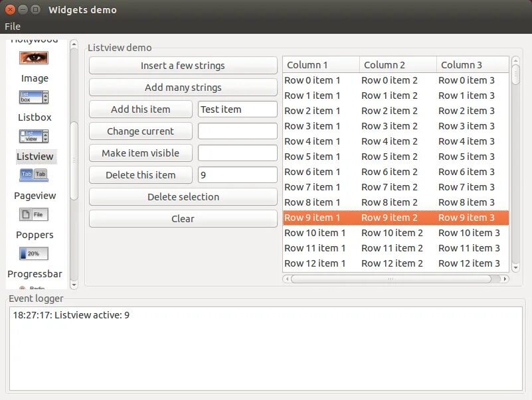
Task: Select Row 0 item 1
Action: tap(312, 80)
